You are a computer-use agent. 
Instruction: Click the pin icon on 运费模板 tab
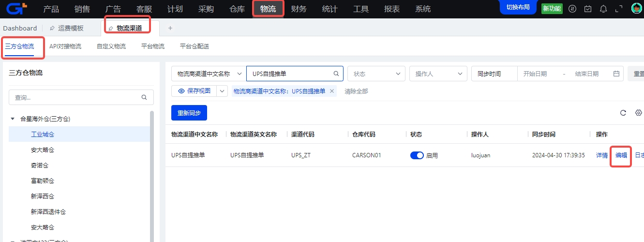point(52,28)
